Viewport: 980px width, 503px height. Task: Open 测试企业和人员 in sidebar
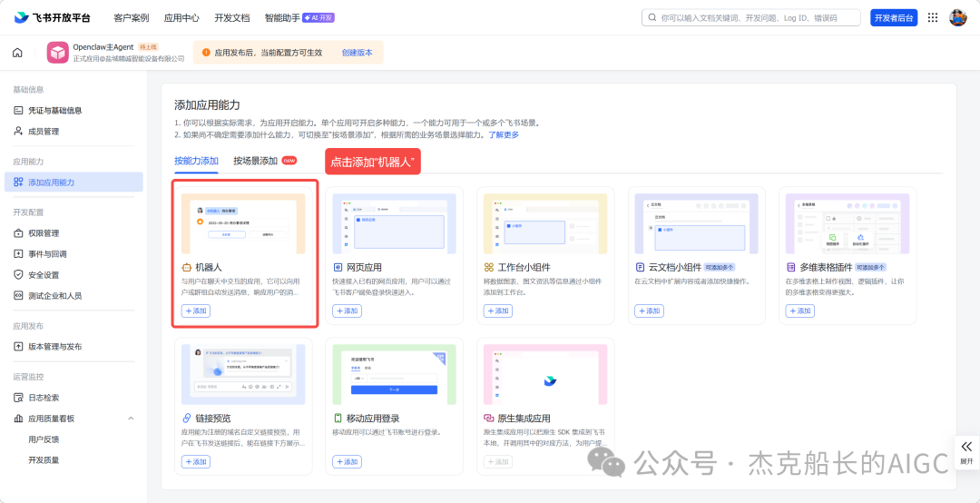tap(73, 296)
